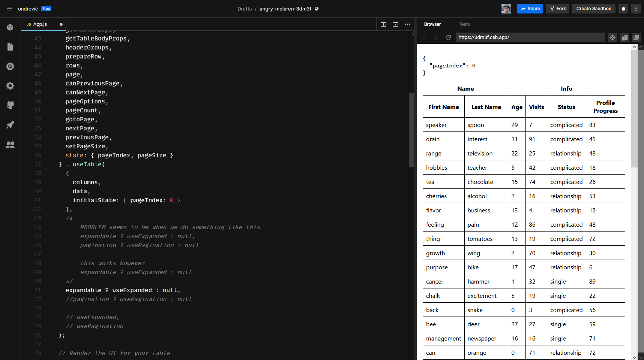Viewport: 644px width, 360px height.
Task: Click the CodeSandbox preview addon icon
Action: pyautogui.click(x=612, y=37)
